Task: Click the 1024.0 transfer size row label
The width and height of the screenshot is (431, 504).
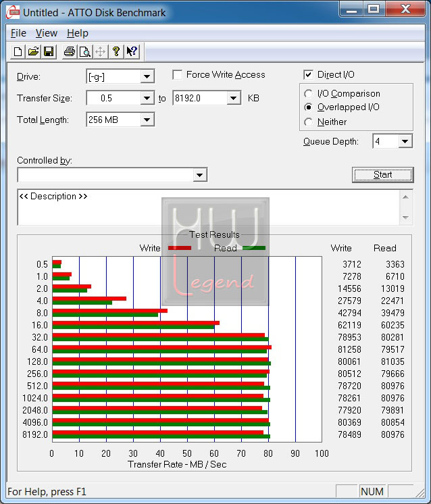Action: (x=35, y=398)
